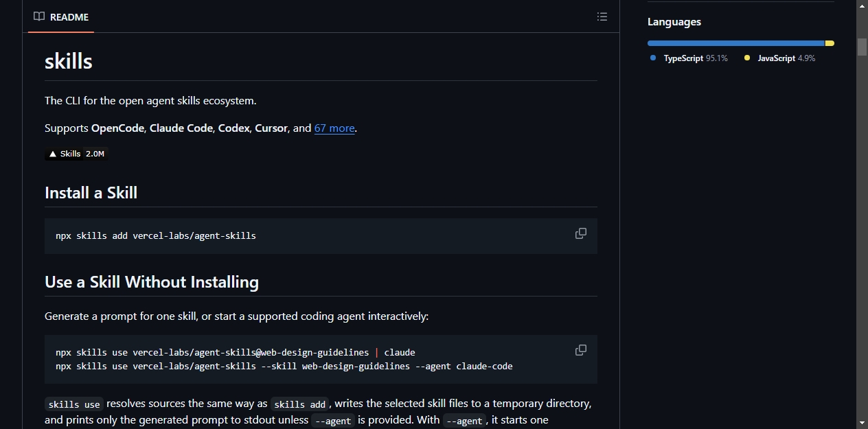The width and height of the screenshot is (868, 429).
Task: Click the yellow JavaScript language dot
Action: point(747,58)
